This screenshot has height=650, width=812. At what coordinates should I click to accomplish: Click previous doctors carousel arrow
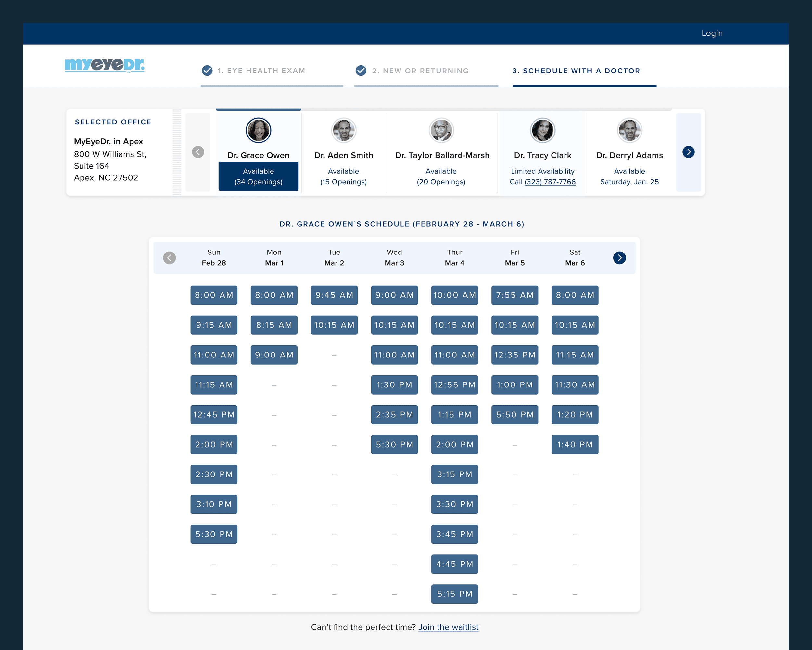(x=198, y=152)
